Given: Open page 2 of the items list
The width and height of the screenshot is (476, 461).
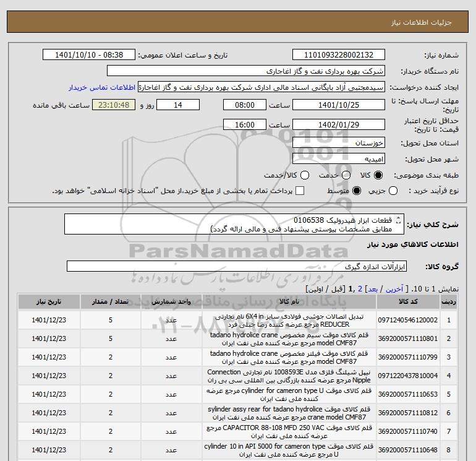Looking at the screenshot, I should pyautogui.click(x=360, y=289).
